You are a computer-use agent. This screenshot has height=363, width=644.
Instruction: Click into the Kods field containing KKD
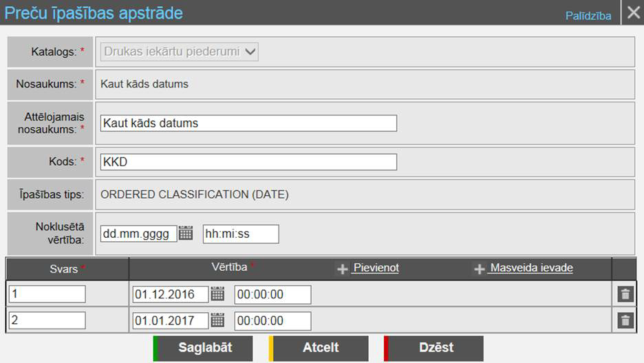[x=248, y=162]
